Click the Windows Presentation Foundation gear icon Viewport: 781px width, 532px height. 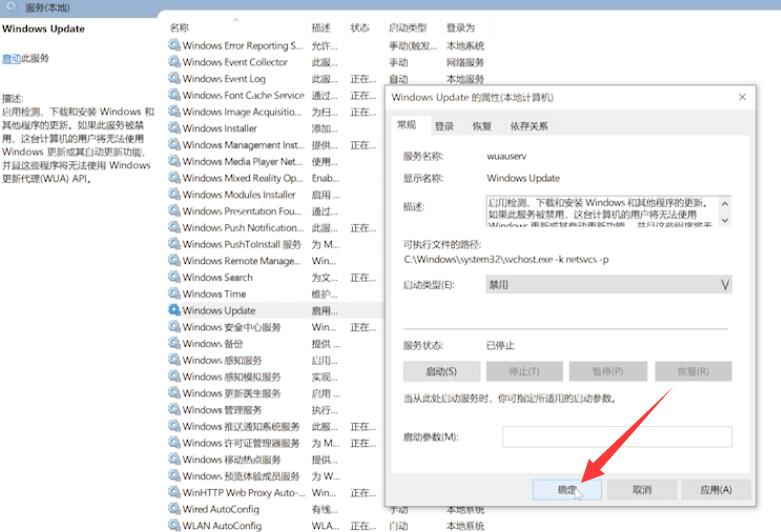(174, 211)
